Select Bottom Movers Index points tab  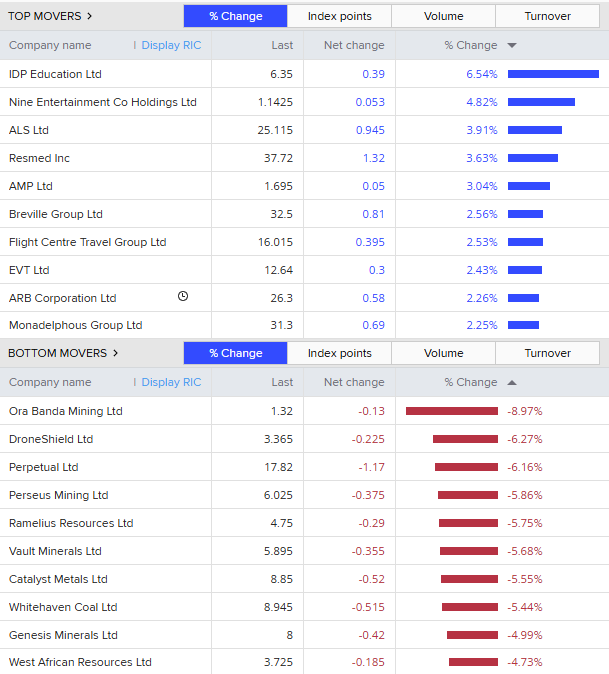tap(339, 353)
